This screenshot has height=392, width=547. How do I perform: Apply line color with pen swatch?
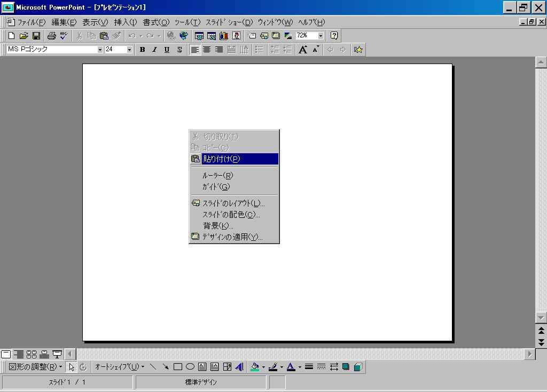coord(273,367)
